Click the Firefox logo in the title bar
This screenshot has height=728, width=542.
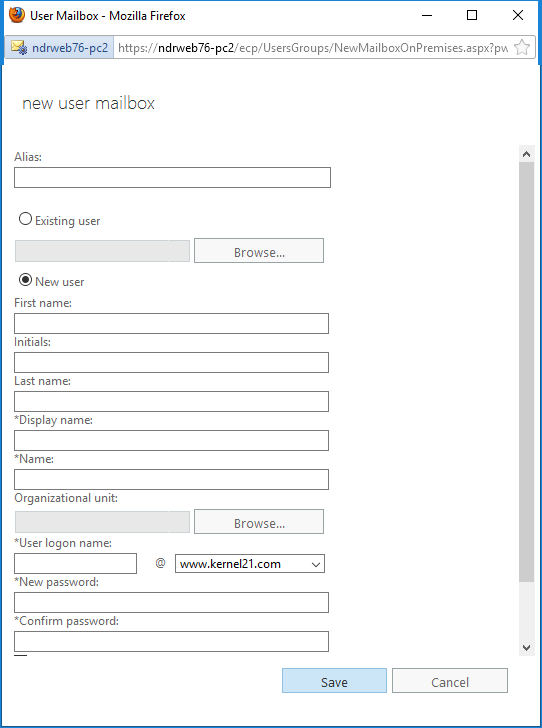coord(17,15)
